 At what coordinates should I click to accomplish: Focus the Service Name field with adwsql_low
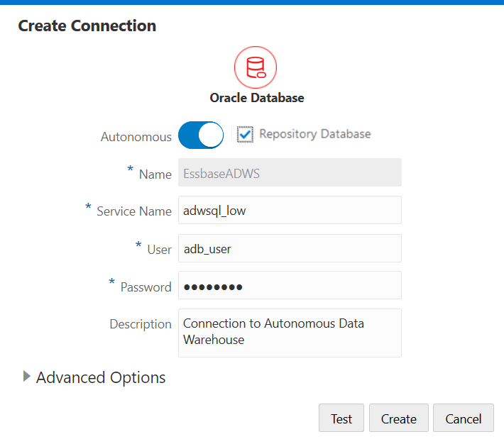[290, 210]
